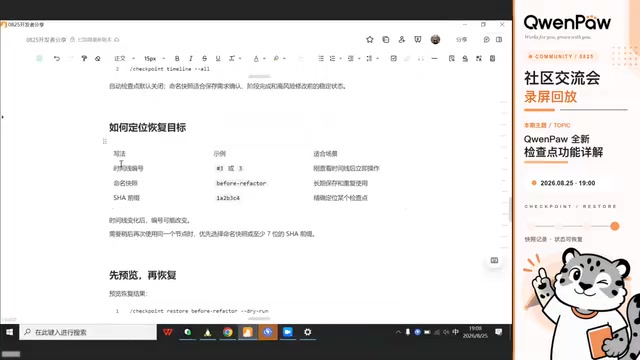This screenshot has width=640, height=360.
Task: Insert a checkbox task item from toolbar
Action: (x=393, y=59)
